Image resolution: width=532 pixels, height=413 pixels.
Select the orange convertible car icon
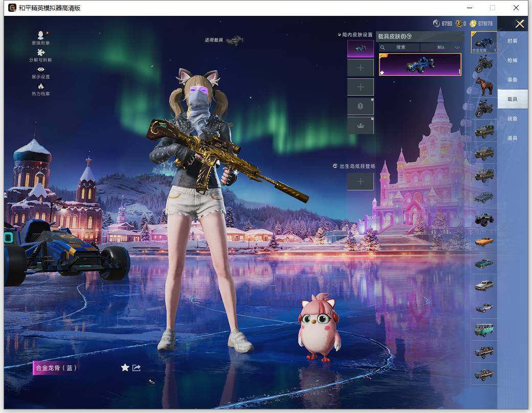484,242
